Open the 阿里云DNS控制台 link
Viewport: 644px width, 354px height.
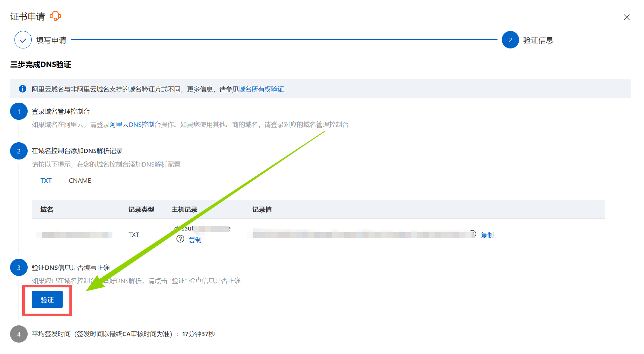tap(135, 125)
